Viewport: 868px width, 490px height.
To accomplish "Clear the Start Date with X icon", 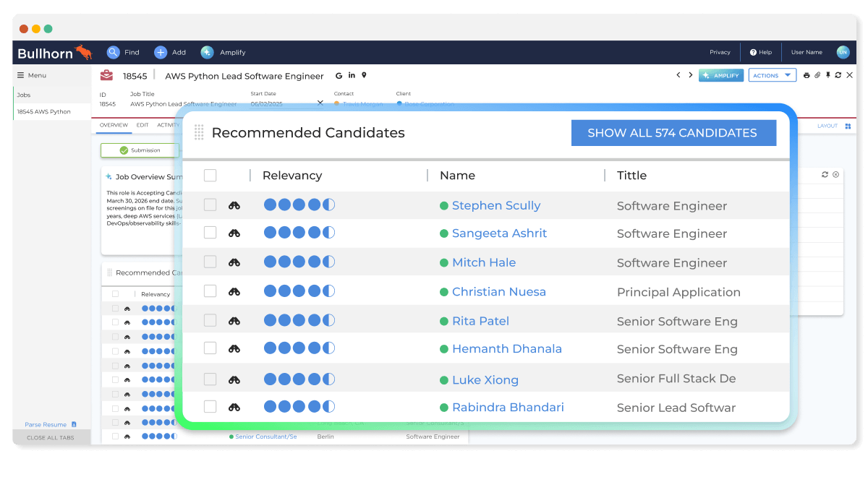I will [320, 103].
